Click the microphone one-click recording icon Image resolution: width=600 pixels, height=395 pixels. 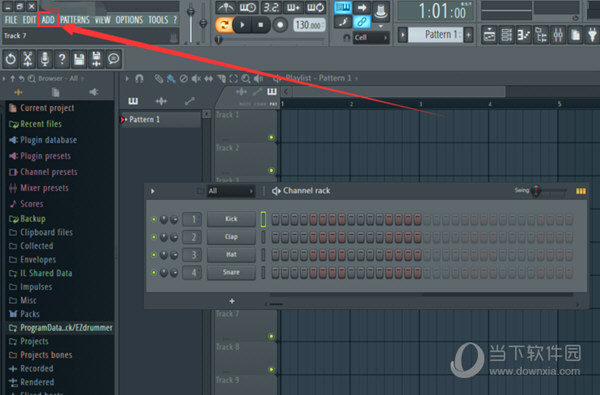45,59
